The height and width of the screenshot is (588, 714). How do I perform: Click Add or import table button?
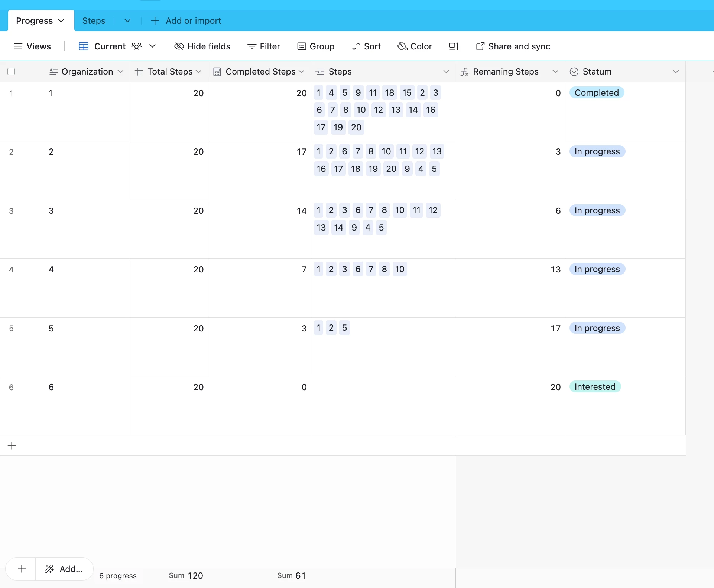pyautogui.click(x=186, y=21)
